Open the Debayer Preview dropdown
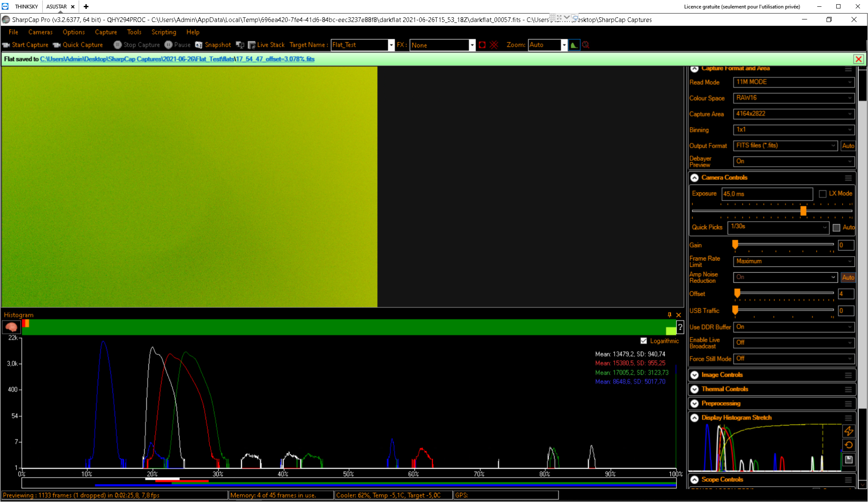The image size is (868, 502). click(793, 161)
